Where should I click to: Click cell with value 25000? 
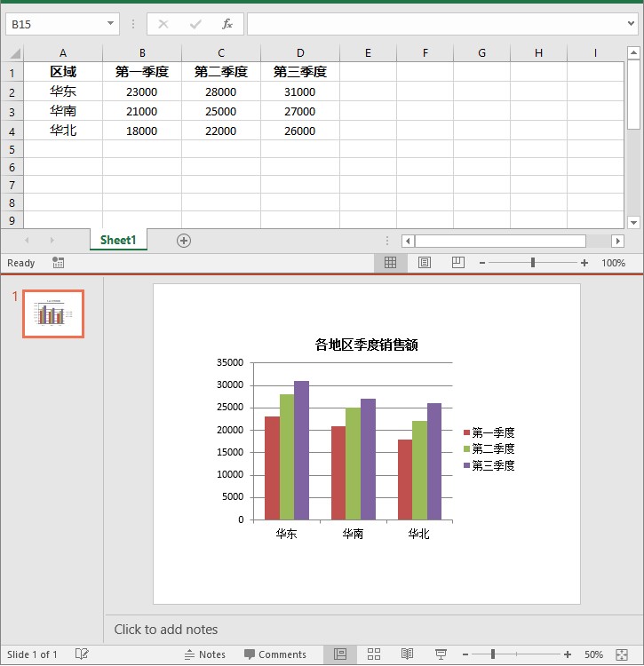click(221, 111)
